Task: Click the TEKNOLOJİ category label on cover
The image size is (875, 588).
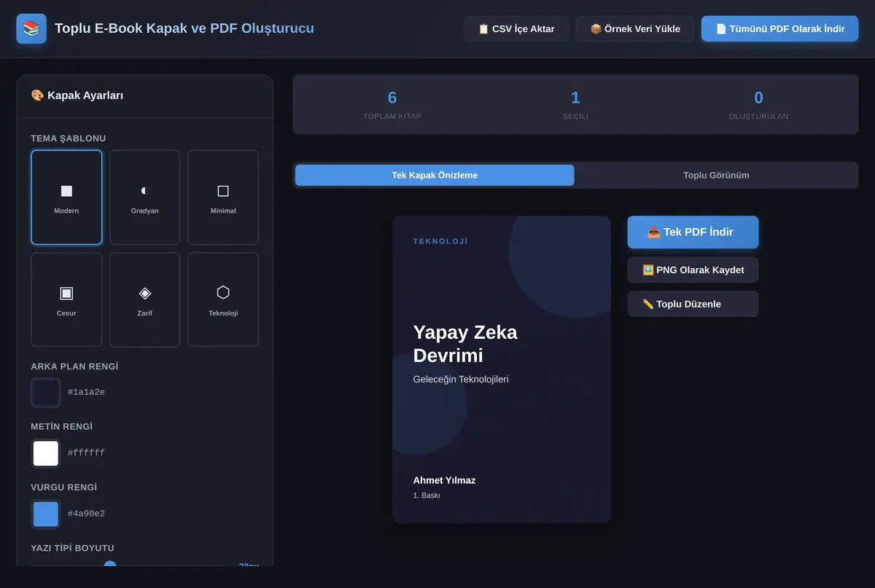Action: (x=440, y=241)
